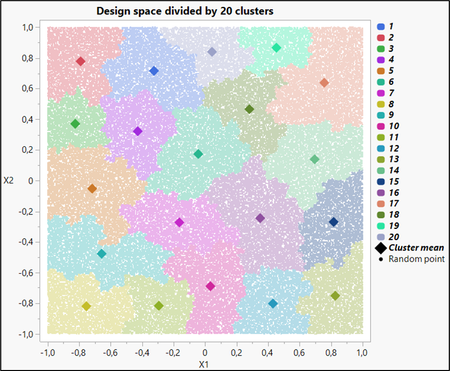
Task: Select the cyan cluster 9 mean diamond
Action: (x=102, y=254)
